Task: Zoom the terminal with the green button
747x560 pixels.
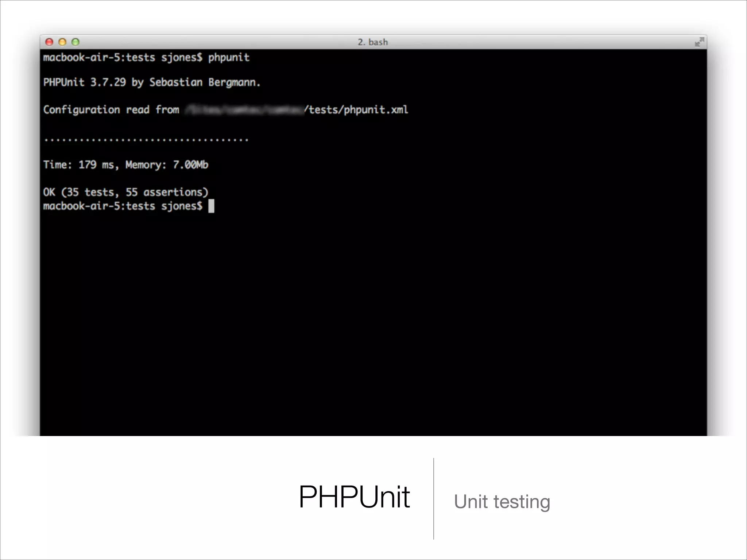Action: tap(76, 42)
